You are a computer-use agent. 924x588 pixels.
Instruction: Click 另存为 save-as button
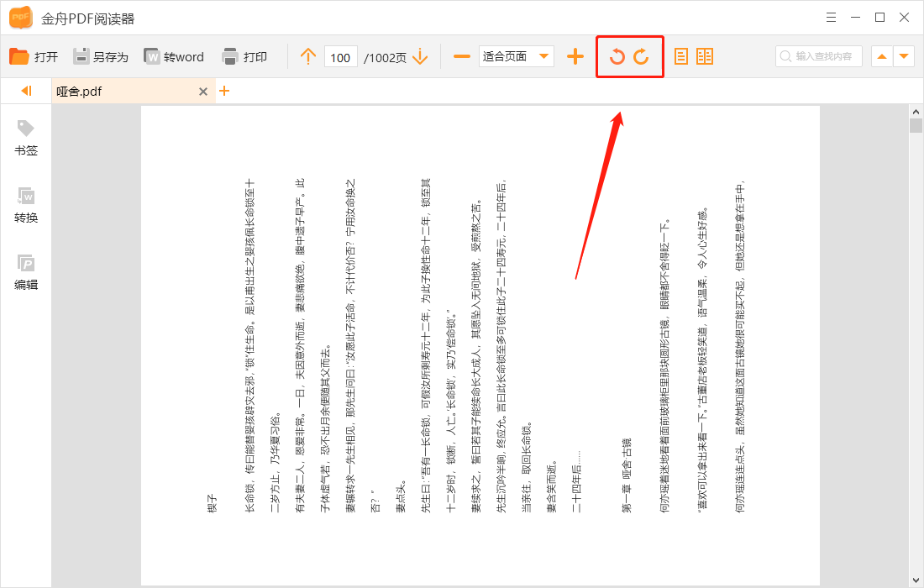100,56
